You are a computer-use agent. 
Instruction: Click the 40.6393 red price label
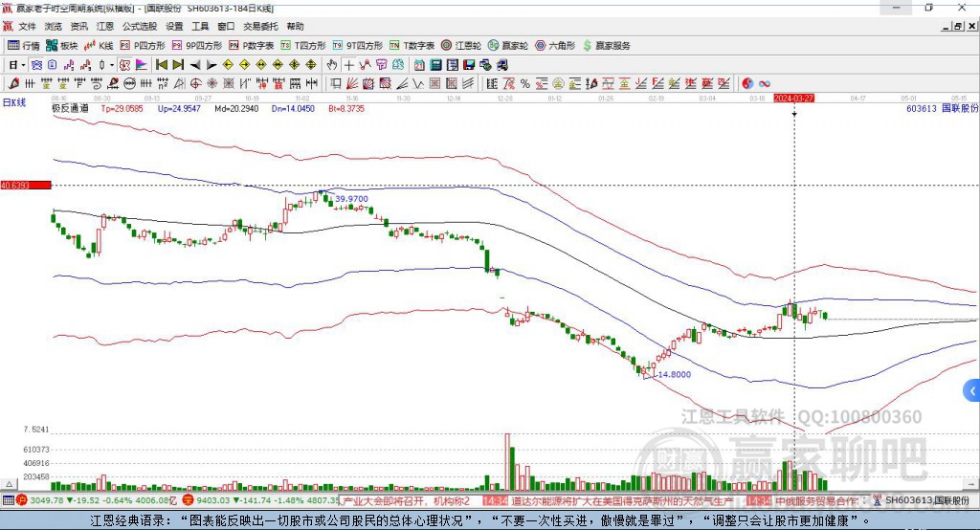[x=26, y=185]
